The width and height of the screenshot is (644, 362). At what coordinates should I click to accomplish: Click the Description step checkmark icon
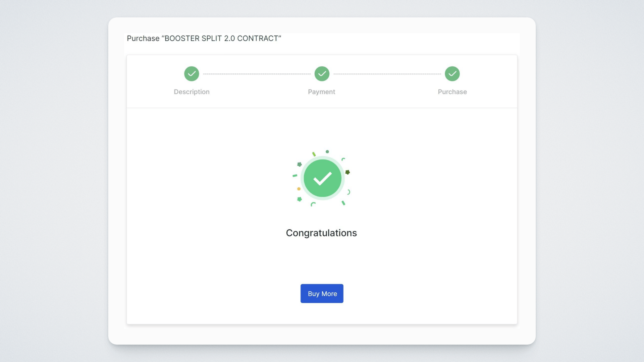point(192,74)
